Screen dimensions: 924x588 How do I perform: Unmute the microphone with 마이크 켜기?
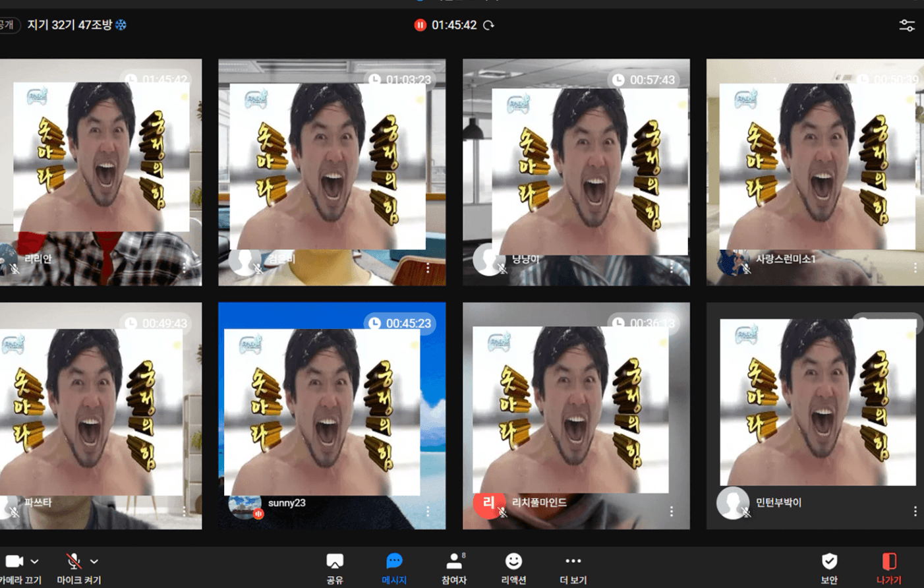coord(74,562)
